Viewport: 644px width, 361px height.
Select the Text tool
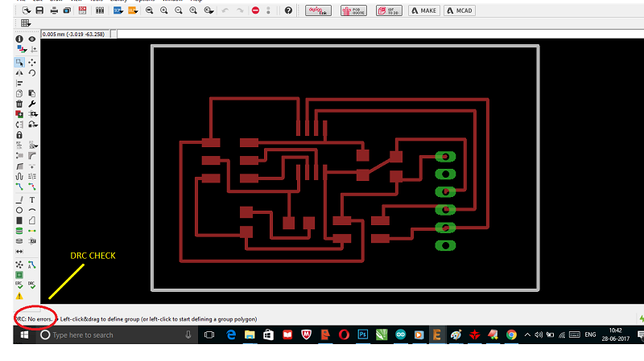[32, 199]
